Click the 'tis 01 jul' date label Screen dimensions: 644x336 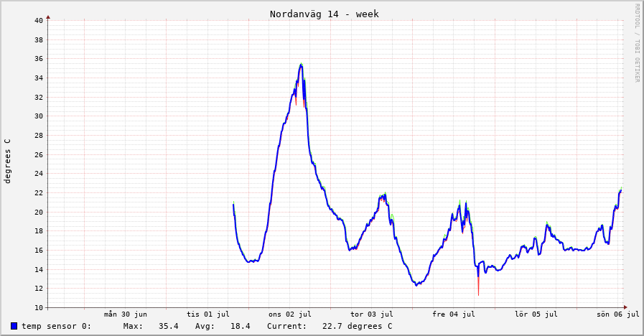point(207,314)
